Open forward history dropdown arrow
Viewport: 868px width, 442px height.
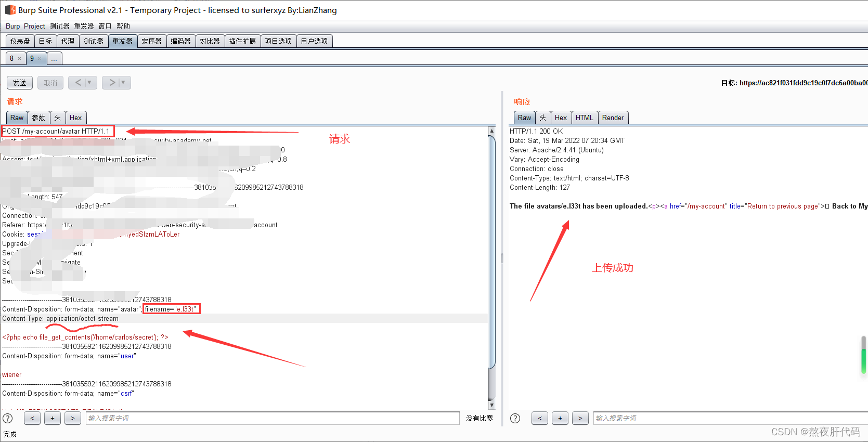click(124, 83)
